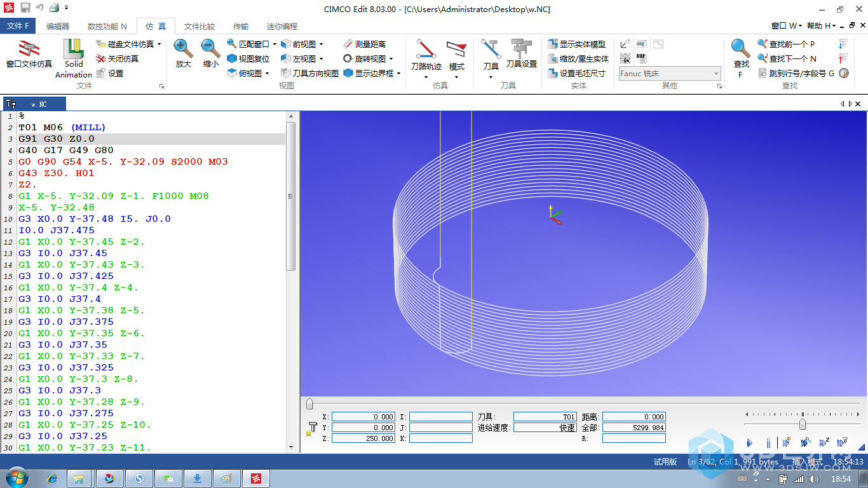
Task: Switch to the 数控功能 N ribbon tab
Action: click(x=107, y=26)
